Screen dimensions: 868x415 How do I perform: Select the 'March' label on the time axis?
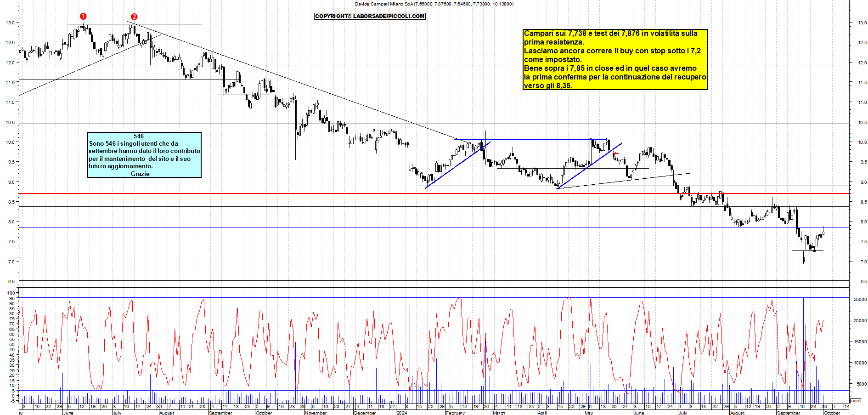pyautogui.click(x=499, y=413)
